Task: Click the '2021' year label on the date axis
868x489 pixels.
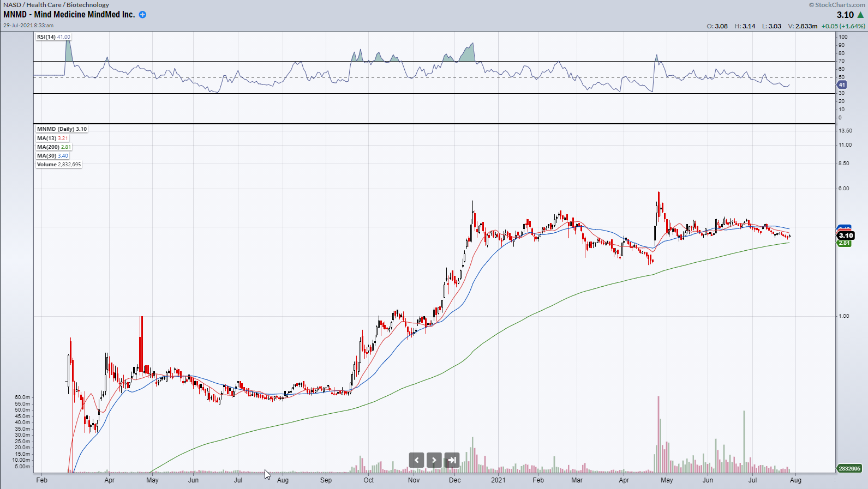Action: click(x=498, y=480)
